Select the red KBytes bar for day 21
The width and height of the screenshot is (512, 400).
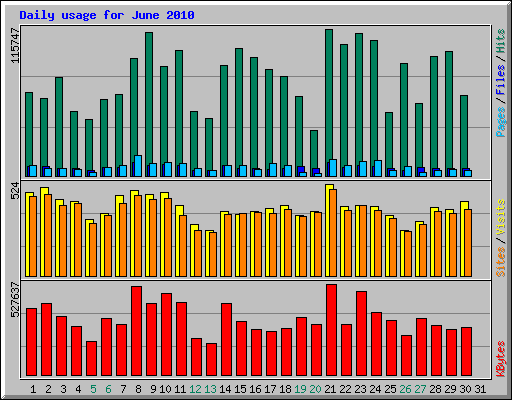coord(331,330)
